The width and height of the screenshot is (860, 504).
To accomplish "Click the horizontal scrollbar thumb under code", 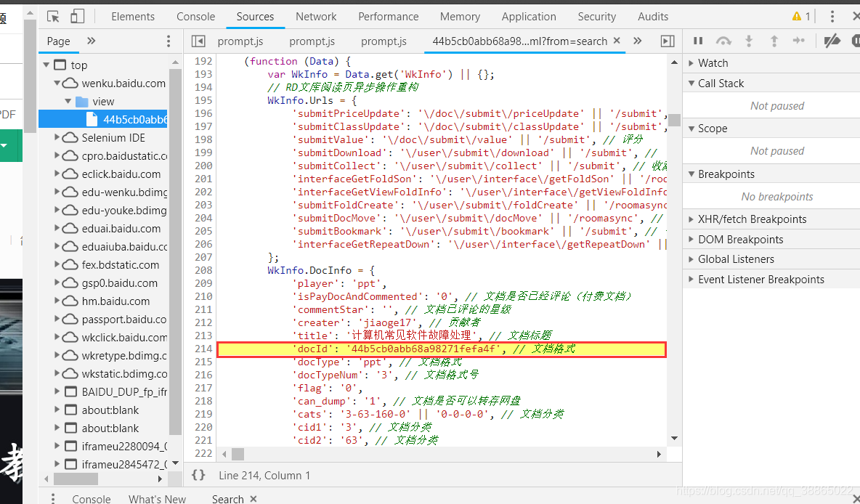I will pyautogui.click(x=238, y=454).
